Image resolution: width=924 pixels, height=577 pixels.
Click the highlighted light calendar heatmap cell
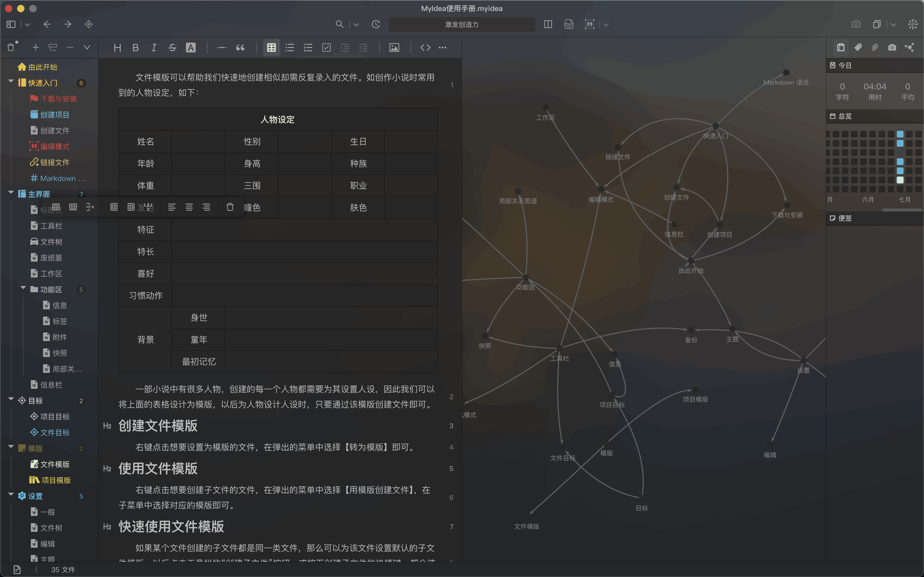click(x=900, y=180)
